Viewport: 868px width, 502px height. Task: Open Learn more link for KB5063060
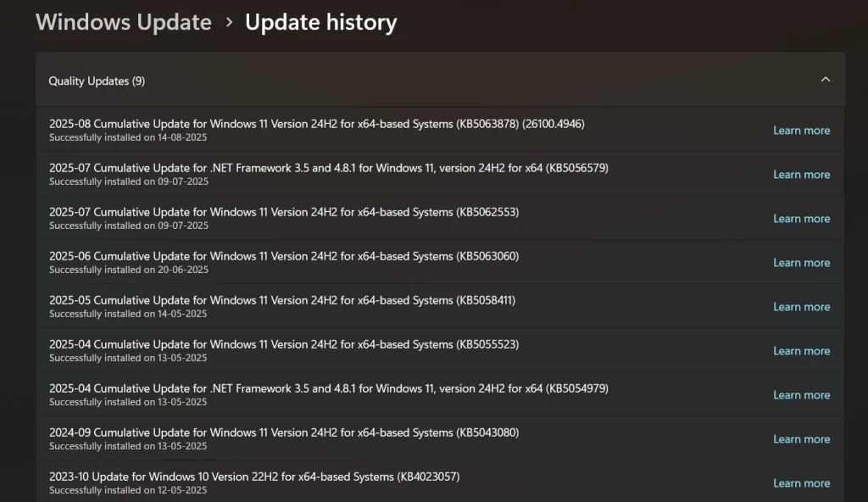(x=801, y=263)
